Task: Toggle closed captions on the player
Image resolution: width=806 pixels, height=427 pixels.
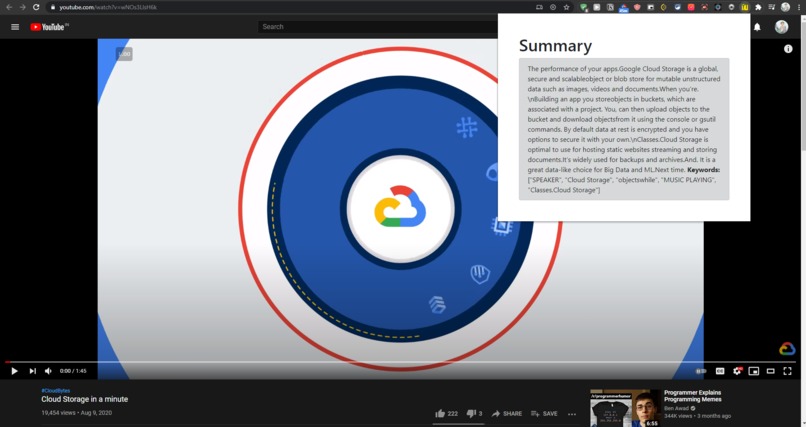Action: pos(720,371)
